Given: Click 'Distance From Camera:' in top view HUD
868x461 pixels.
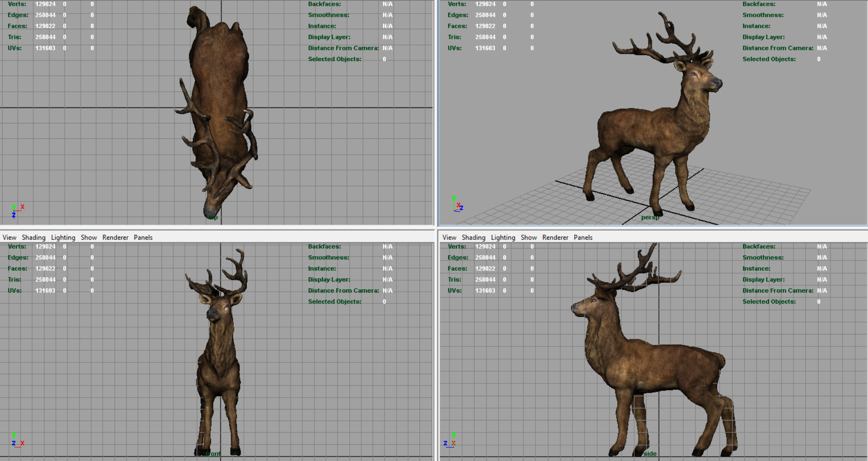Looking at the screenshot, I should [x=343, y=48].
